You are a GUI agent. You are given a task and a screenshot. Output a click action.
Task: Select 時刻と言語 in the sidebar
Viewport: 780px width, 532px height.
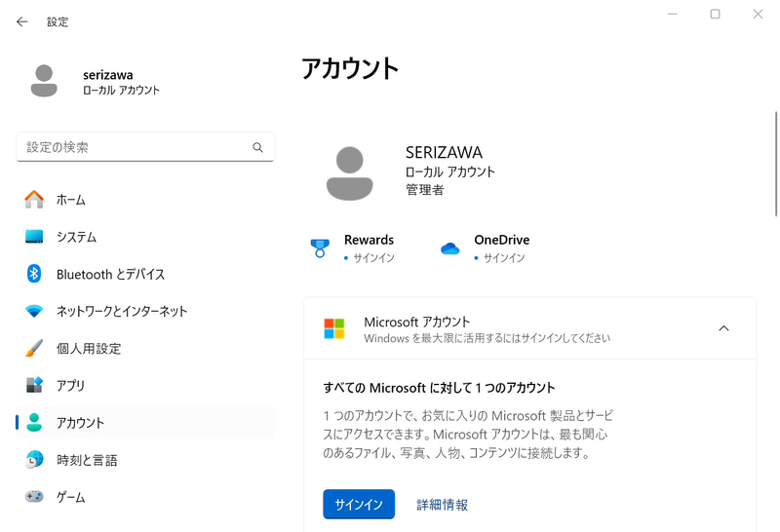coord(145,460)
